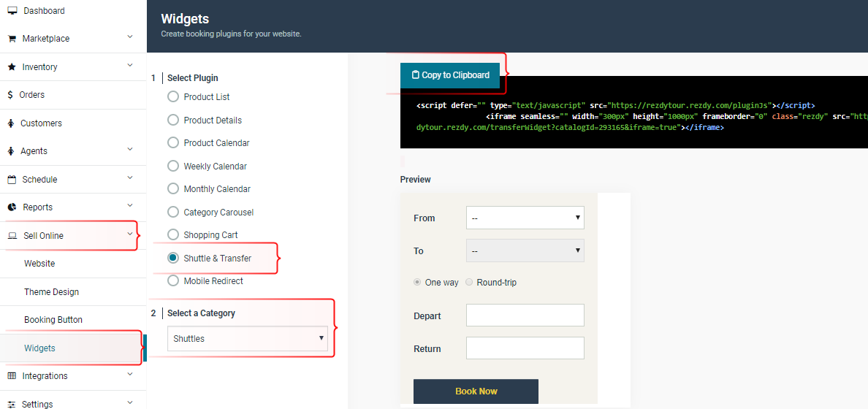
Task: Select the Product List plugin radio
Action: 173,97
